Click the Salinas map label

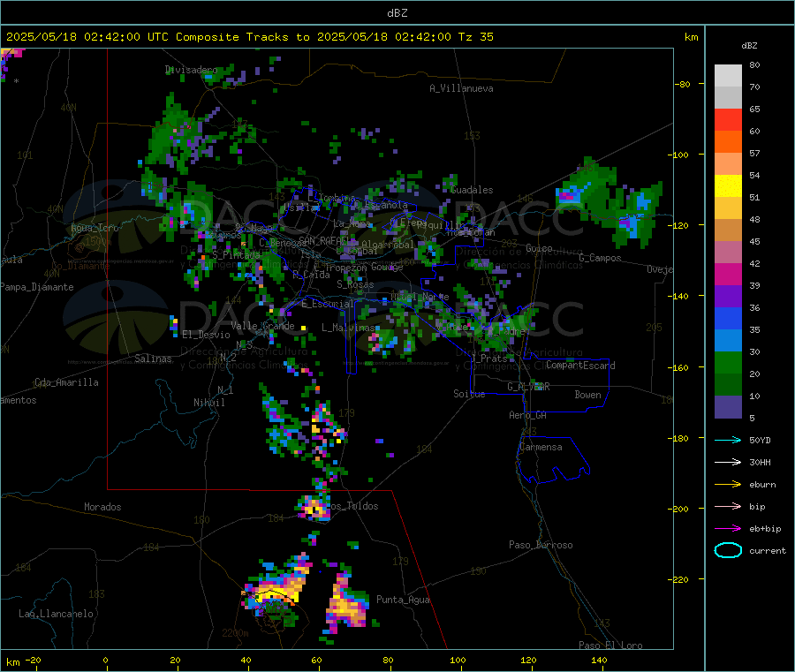(153, 359)
